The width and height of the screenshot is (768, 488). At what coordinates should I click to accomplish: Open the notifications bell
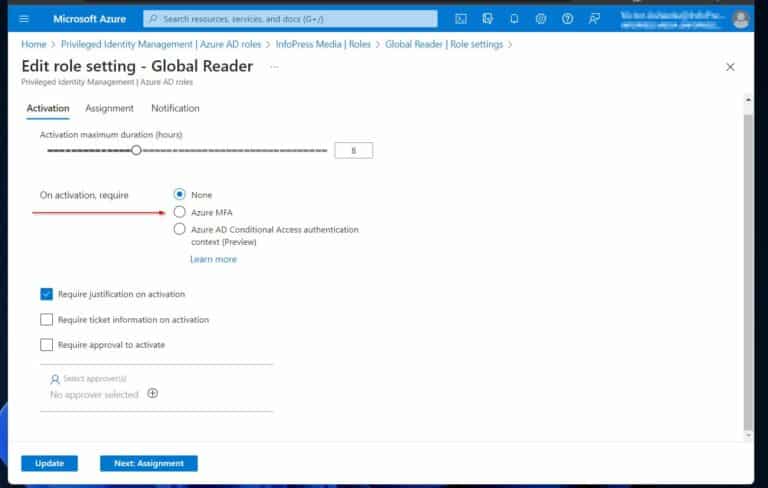tap(514, 19)
